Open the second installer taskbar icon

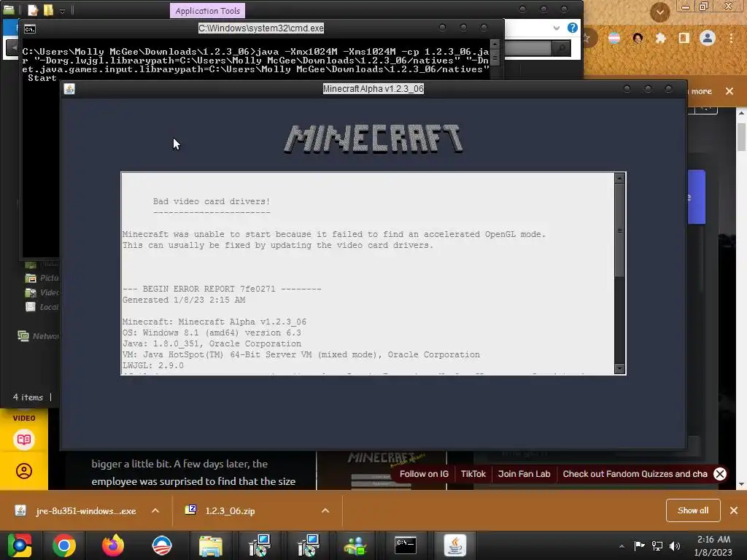click(x=309, y=545)
